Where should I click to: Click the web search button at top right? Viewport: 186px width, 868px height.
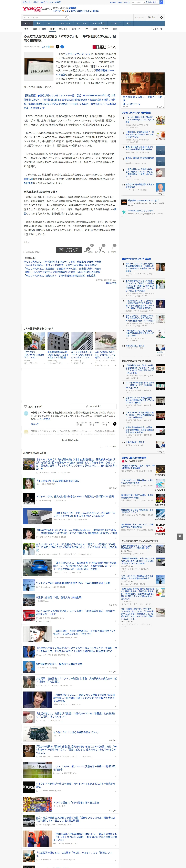click(161, 2)
